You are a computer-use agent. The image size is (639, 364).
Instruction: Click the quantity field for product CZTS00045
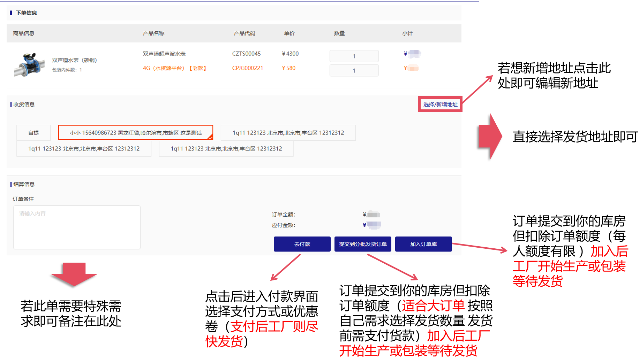(x=354, y=56)
